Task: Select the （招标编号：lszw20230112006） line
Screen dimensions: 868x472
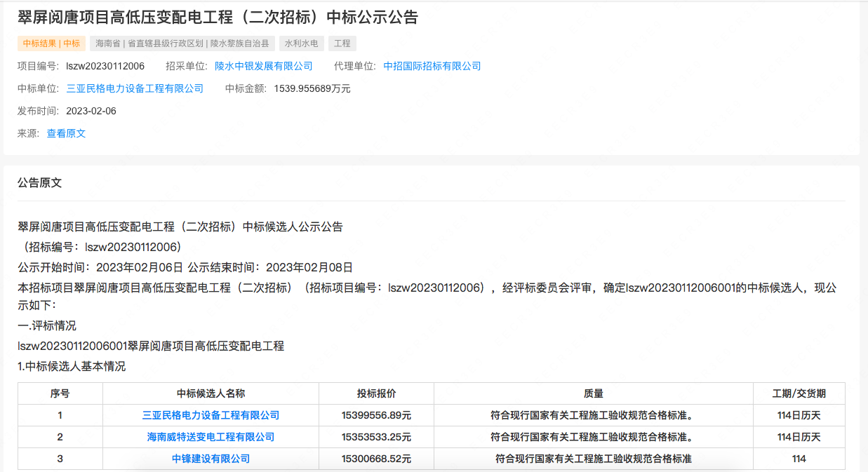Action: pyautogui.click(x=102, y=247)
